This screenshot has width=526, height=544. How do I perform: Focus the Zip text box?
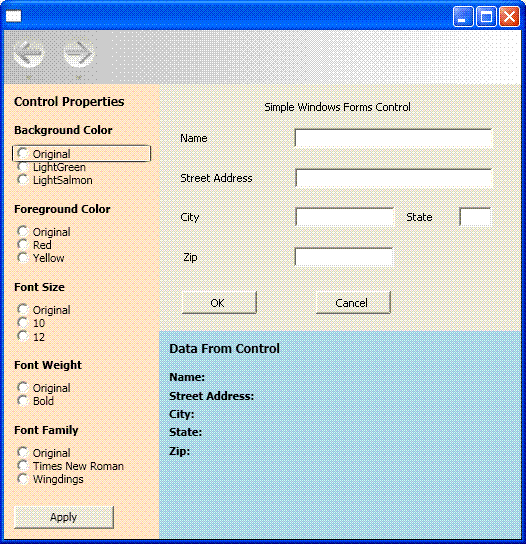pos(343,257)
